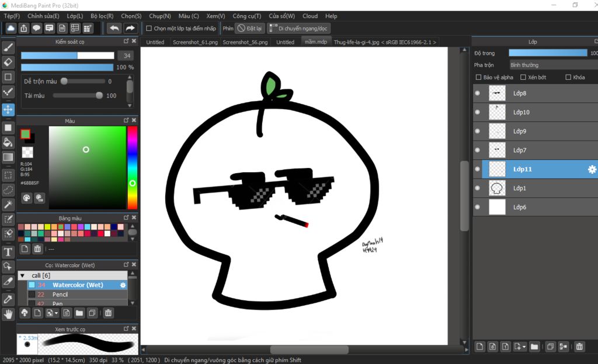This screenshot has height=364, width=598.
Task: Open the Bộ lọc(R) menu
Action: coord(102,16)
